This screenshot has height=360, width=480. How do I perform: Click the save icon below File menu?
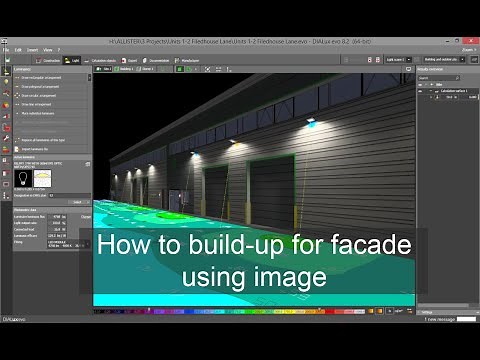tap(7, 60)
